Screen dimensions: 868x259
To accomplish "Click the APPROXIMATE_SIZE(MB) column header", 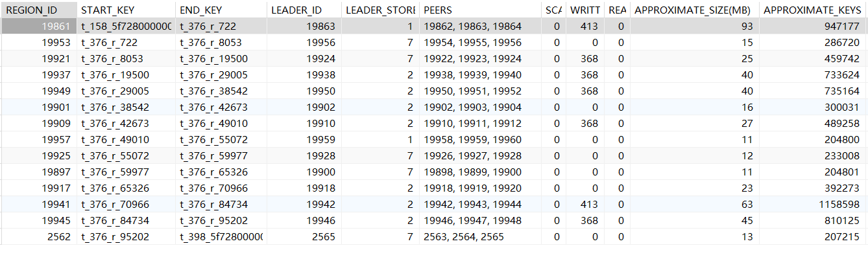I will (693, 10).
